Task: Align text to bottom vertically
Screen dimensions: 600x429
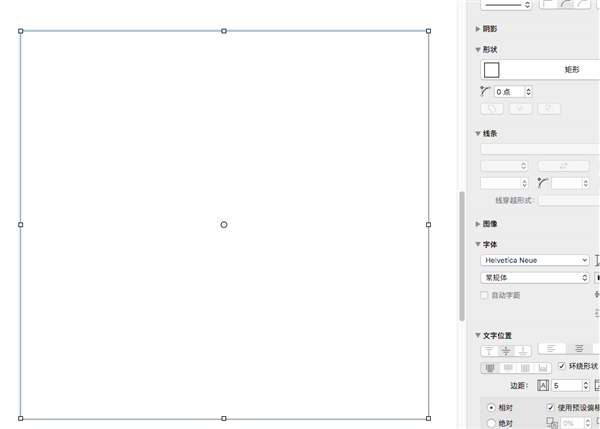Action: (x=522, y=350)
